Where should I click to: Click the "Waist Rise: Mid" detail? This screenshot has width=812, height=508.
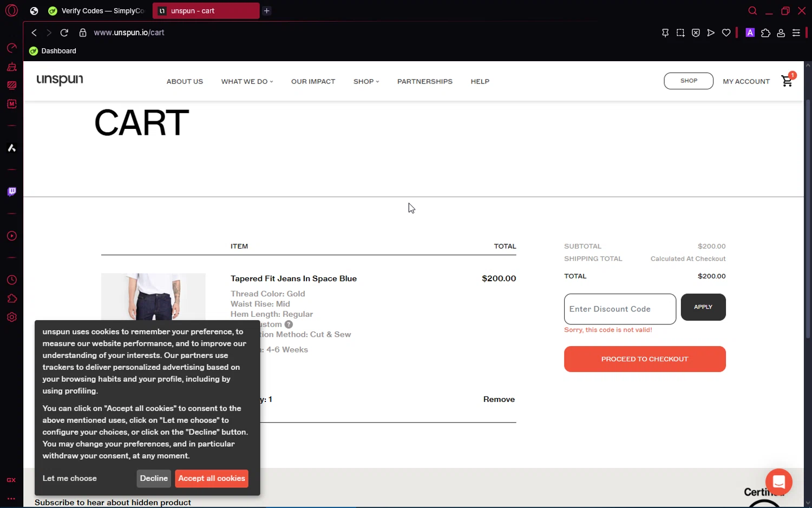260,304
